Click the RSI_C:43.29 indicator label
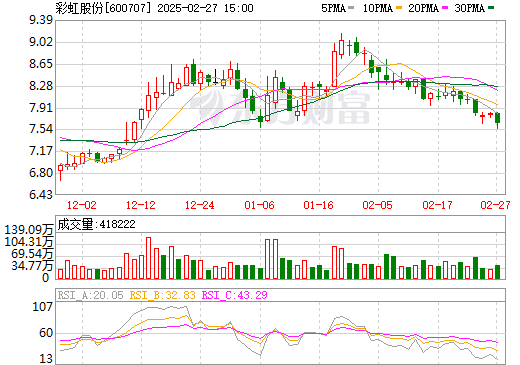Screen dimensions: 520x365 235,295
